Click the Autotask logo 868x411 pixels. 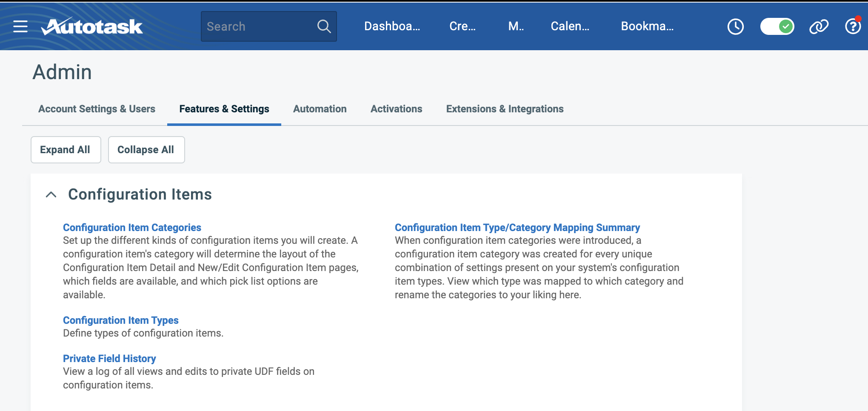(x=92, y=26)
